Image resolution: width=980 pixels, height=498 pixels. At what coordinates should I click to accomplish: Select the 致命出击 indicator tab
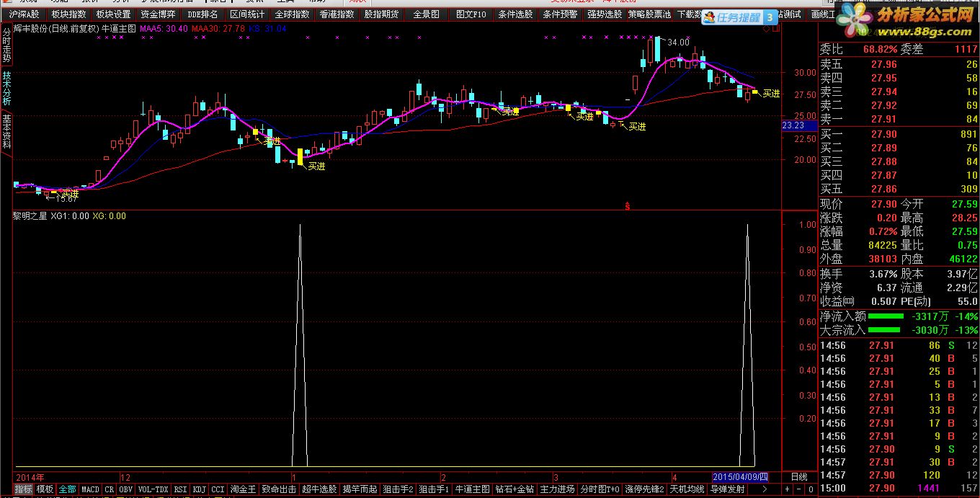point(279,489)
